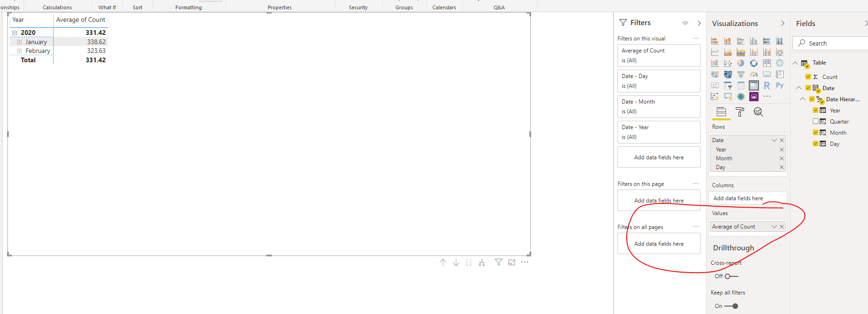Open the Date dropdown in Rows
The image size is (868, 314).
click(774, 140)
